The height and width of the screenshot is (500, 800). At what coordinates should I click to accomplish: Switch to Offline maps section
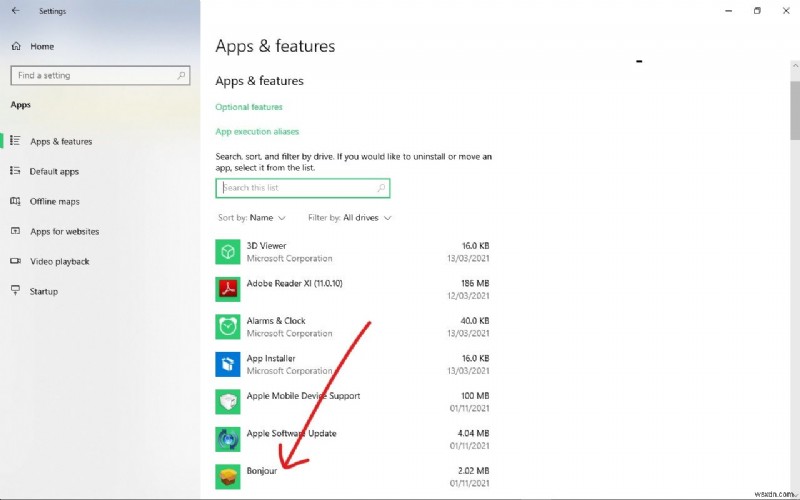click(x=54, y=202)
